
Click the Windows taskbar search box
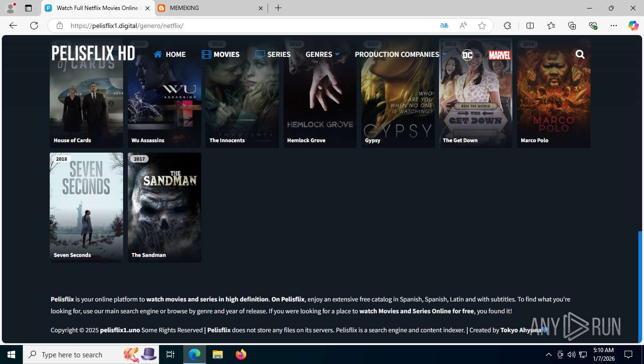click(x=92, y=355)
